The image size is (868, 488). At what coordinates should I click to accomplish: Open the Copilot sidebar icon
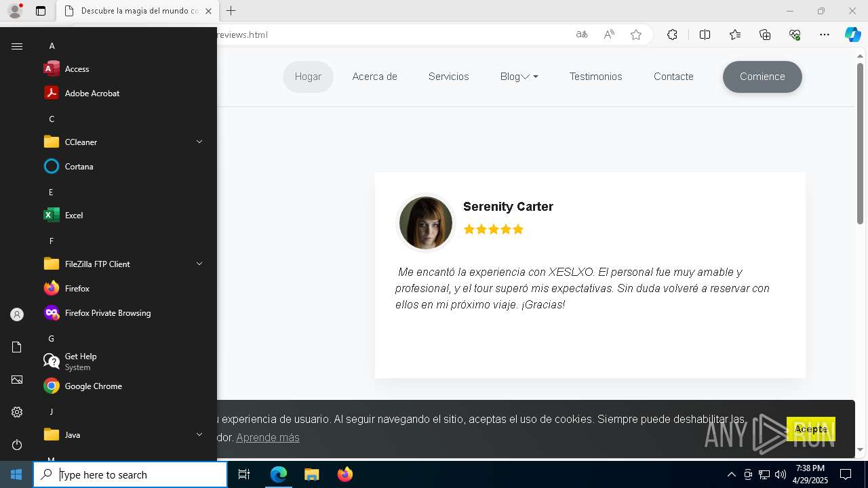[852, 35]
